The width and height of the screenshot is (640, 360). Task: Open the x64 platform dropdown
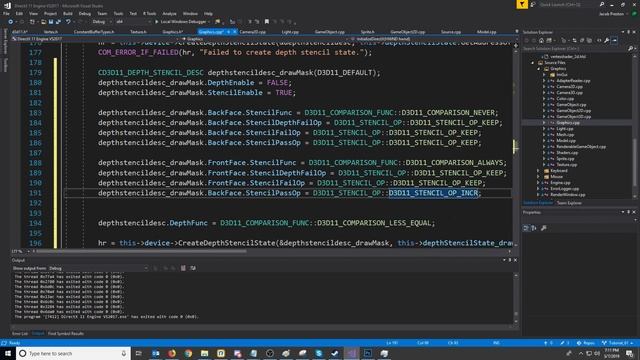133,22
